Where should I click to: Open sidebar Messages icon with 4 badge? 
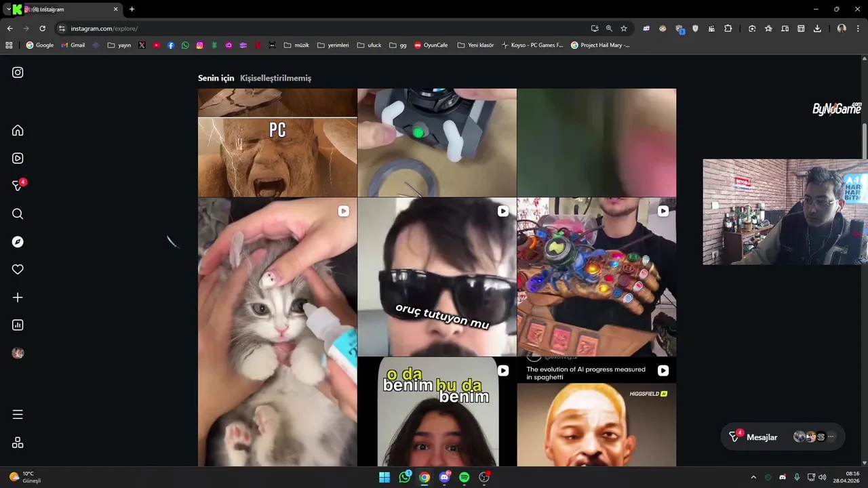tap(18, 185)
